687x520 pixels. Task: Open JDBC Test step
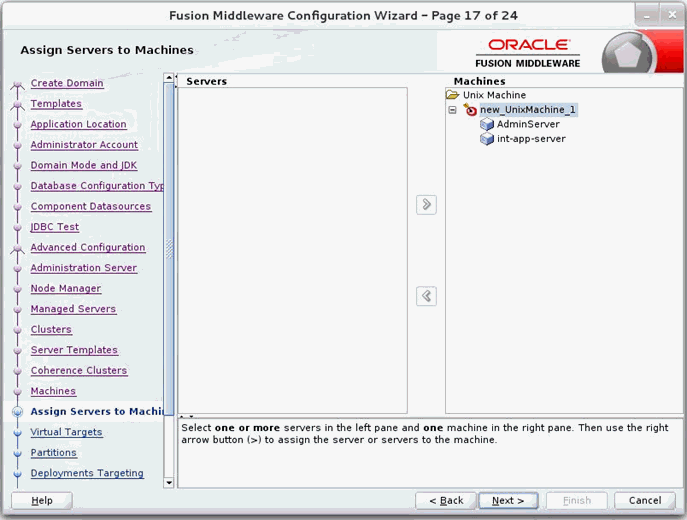(55, 227)
